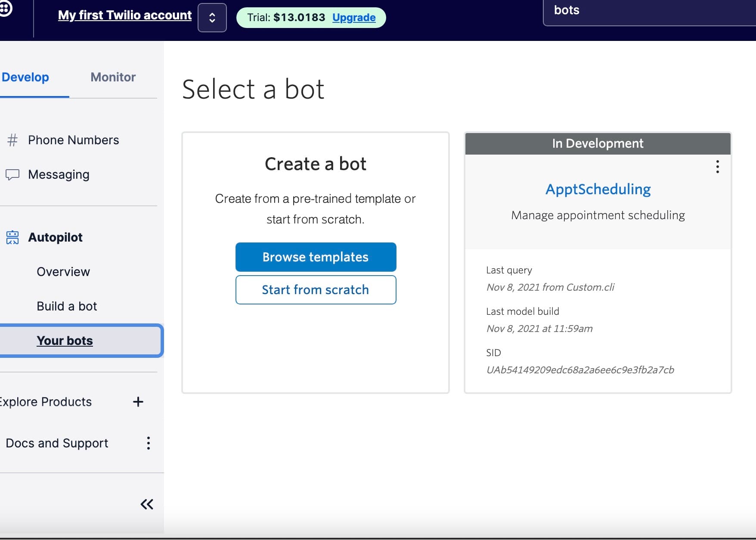Click the Upgrade link
This screenshot has width=756, height=540.
(354, 18)
